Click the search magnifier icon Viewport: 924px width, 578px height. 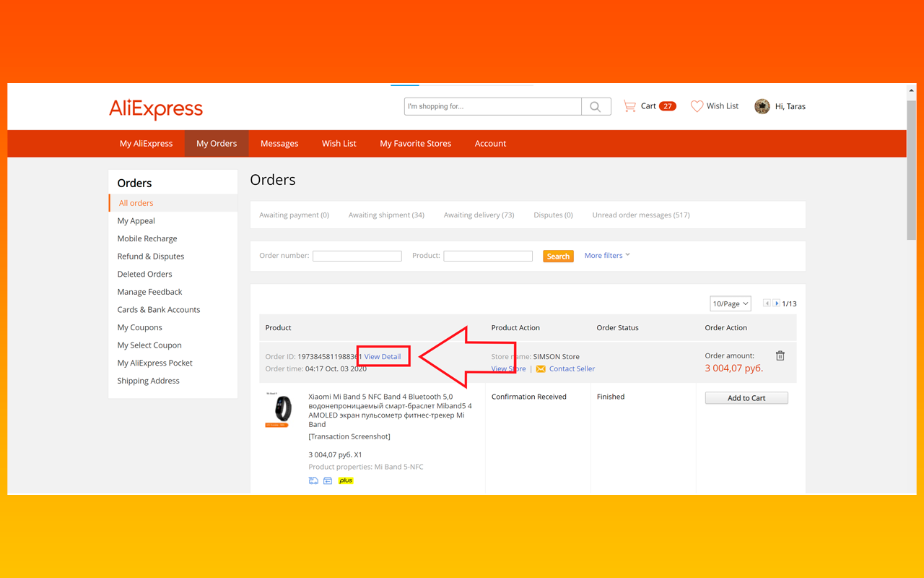596,106
